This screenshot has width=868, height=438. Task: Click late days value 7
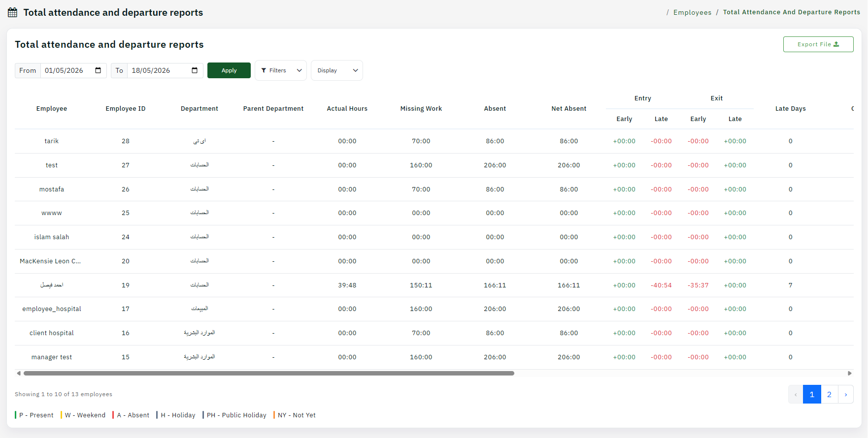click(791, 285)
